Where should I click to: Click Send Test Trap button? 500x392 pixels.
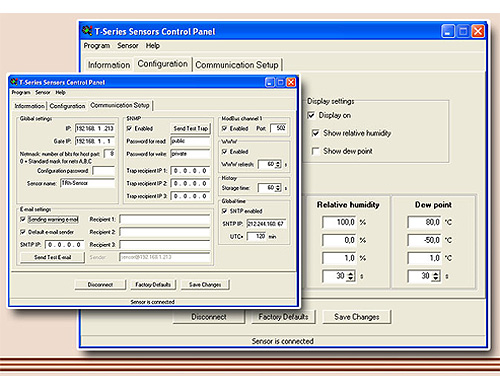(x=191, y=128)
